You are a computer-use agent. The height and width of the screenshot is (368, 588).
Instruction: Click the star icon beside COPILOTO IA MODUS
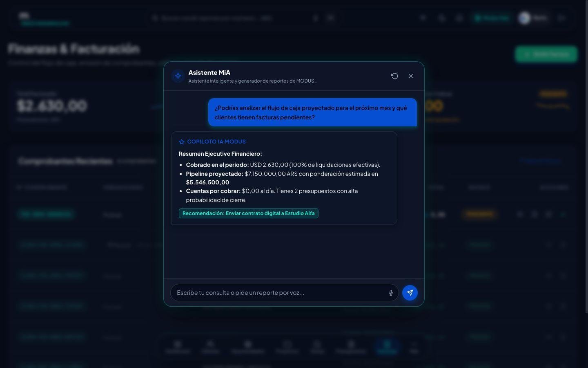[182, 142]
